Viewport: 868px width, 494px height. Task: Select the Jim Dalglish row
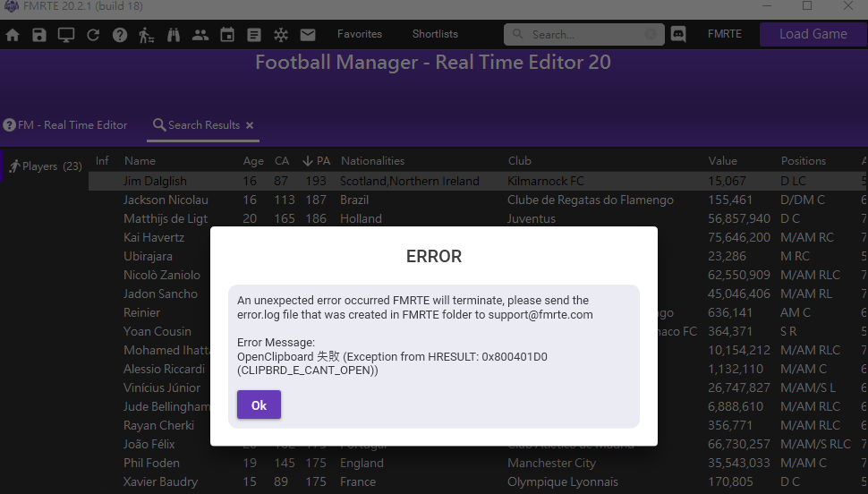[478, 181]
